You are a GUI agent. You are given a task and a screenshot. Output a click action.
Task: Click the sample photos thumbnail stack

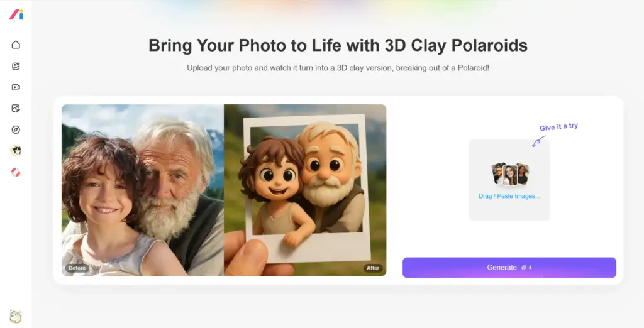point(510,174)
